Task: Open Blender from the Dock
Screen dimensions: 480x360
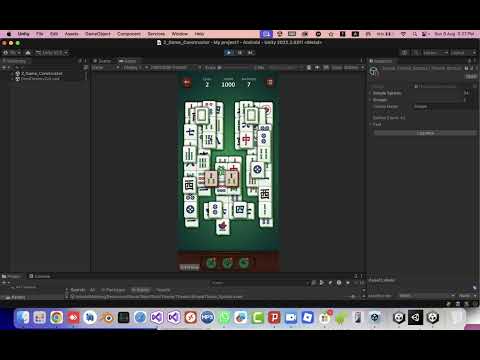Action: pyautogui.click(x=107, y=318)
